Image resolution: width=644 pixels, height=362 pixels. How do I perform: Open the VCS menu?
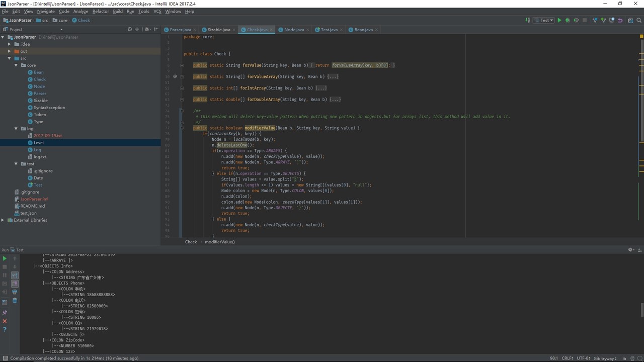(157, 11)
